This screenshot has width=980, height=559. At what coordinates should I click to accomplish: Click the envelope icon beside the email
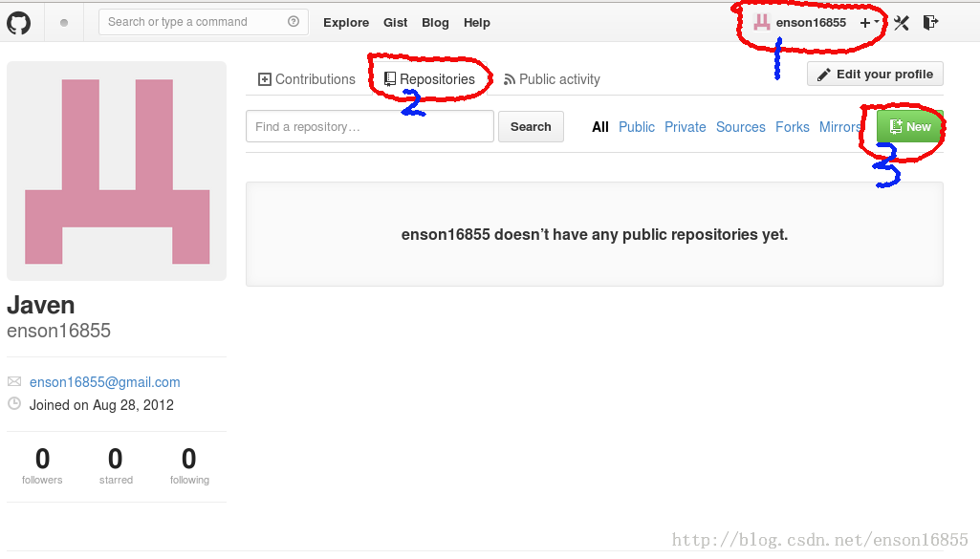coord(14,381)
